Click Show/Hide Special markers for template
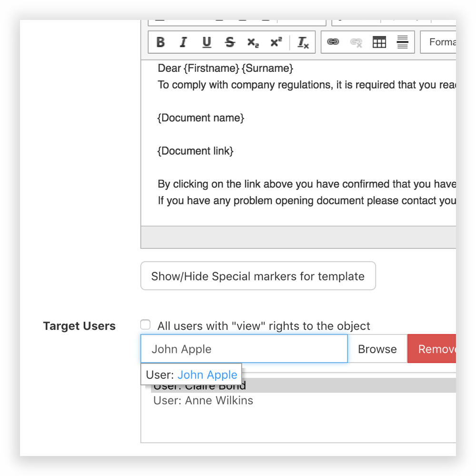The image size is (476, 476). pos(258,276)
